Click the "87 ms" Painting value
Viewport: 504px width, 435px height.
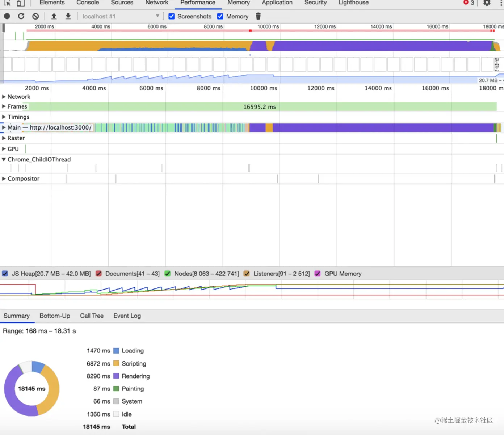(x=102, y=389)
